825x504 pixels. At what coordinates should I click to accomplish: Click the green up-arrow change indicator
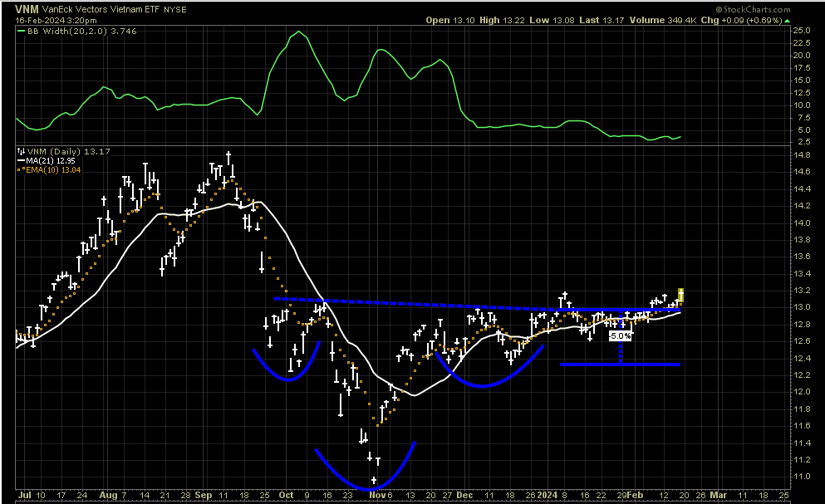pos(787,21)
